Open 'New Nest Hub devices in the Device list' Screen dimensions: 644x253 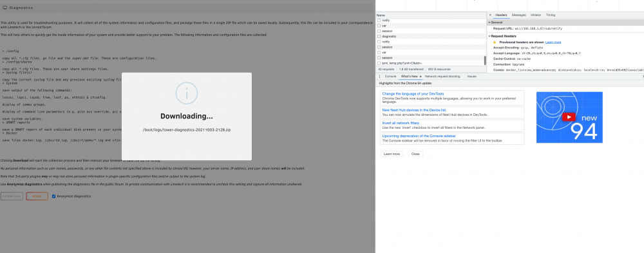tap(413, 110)
